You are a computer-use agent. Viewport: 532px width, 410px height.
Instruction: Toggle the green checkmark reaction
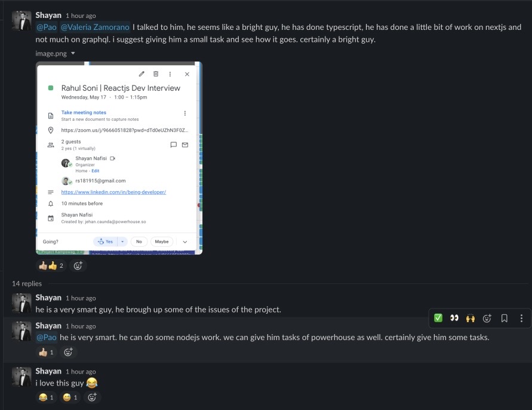[438, 319]
